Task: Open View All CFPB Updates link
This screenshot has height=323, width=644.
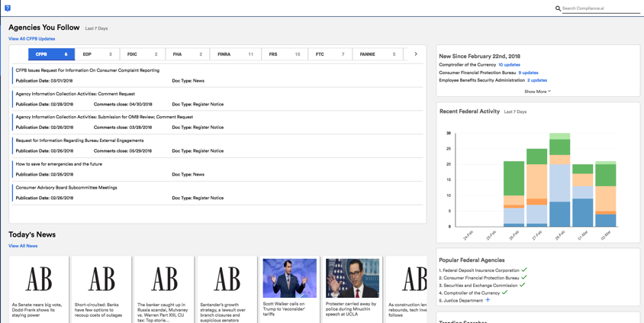Action: click(31, 39)
